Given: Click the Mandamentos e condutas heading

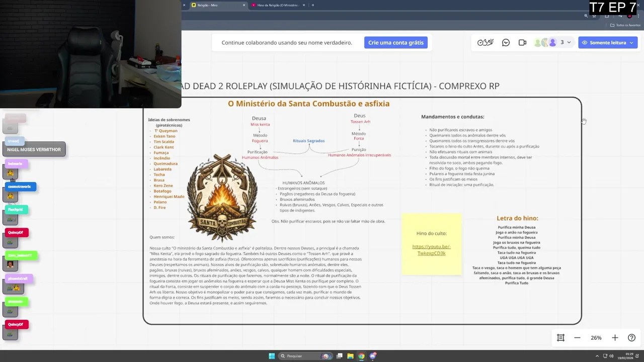Looking at the screenshot, I should pos(452,117).
